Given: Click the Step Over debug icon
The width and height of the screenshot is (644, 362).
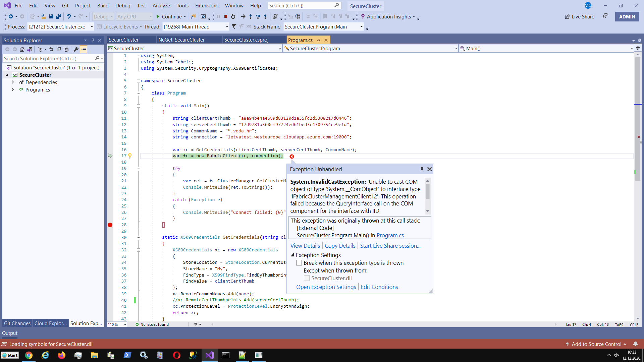Looking at the screenshot, I should click(x=258, y=16).
